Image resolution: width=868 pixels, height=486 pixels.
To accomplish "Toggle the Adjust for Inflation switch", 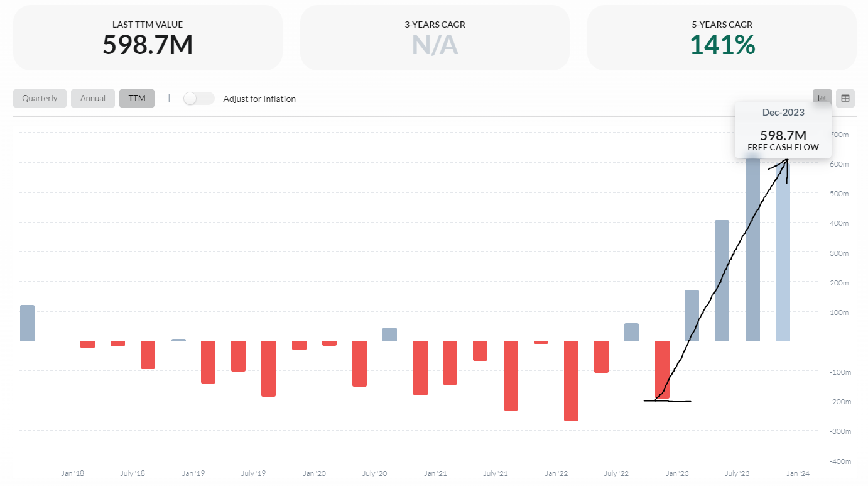I will (198, 99).
